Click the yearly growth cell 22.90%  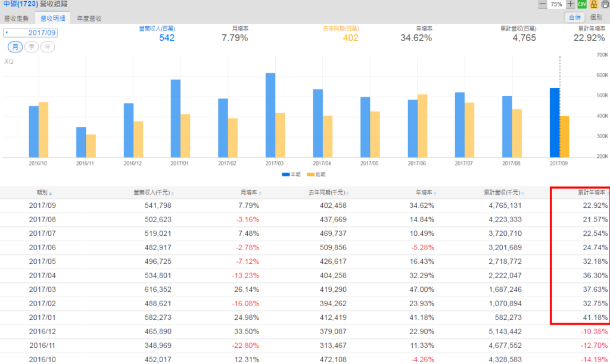click(422, 332)
